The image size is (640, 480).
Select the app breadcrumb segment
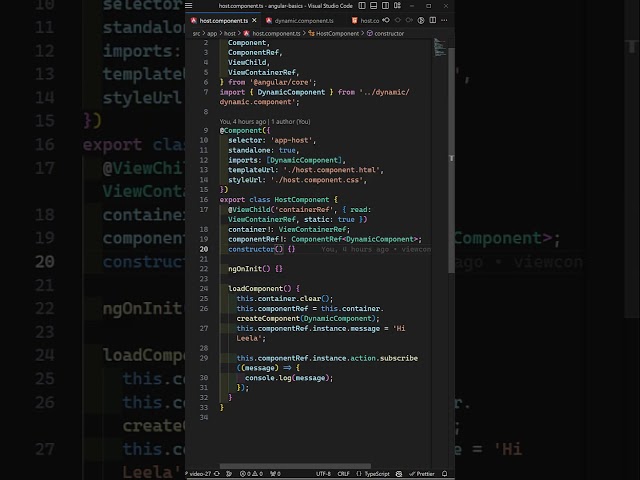pos(212,33)
